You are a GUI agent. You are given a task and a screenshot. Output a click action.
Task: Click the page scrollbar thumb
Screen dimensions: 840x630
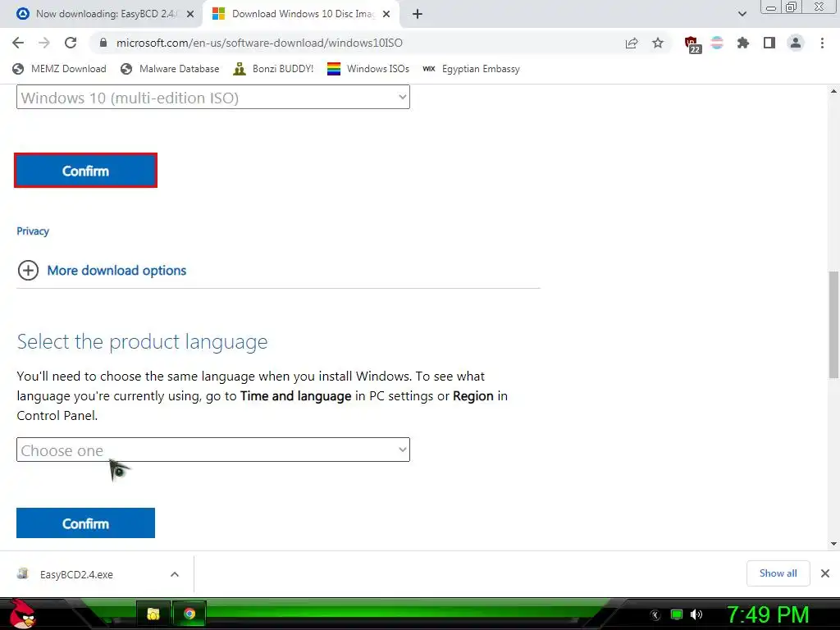833,324
